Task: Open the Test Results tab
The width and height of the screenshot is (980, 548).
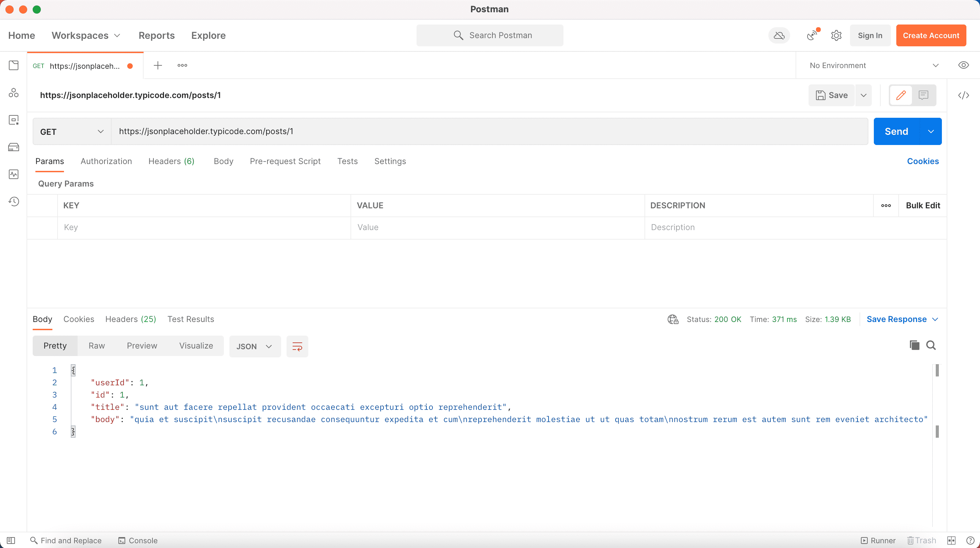Action: [191, 319]
